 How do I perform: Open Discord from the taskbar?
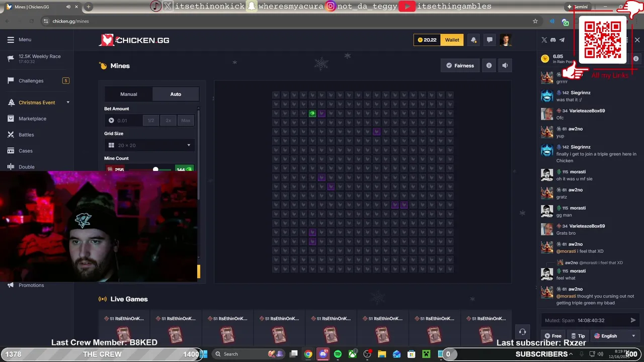[x=323, y=354]
